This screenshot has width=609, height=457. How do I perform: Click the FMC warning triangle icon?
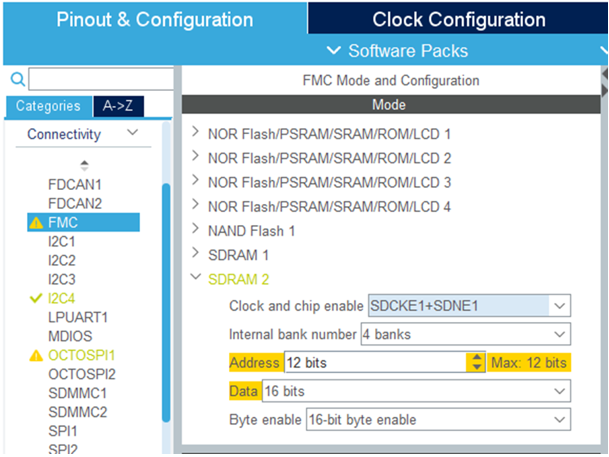click(36, 223)
